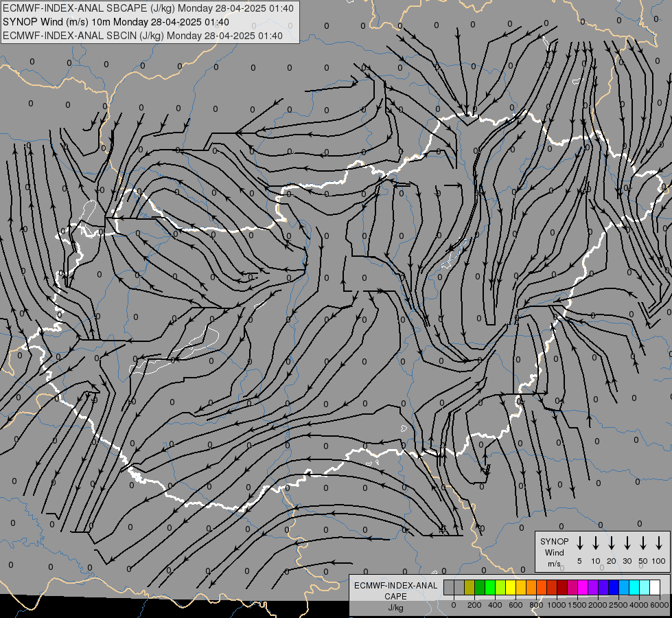Screen dimensions: 672x618
Task: Click the 20 m/s wind arrow in legend
Action: 612,543
